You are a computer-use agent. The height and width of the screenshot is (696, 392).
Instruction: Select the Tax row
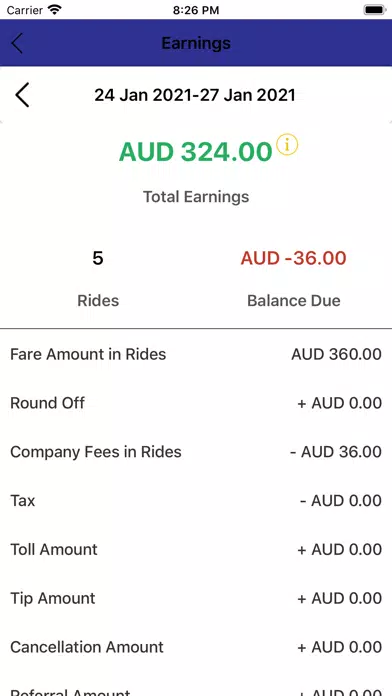click(x=196, y=501)
